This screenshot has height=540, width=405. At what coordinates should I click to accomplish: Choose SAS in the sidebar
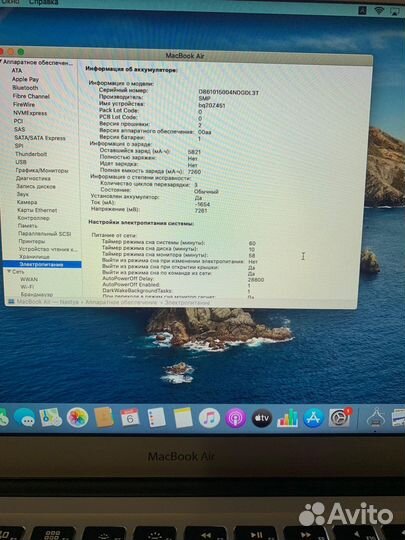20,129
